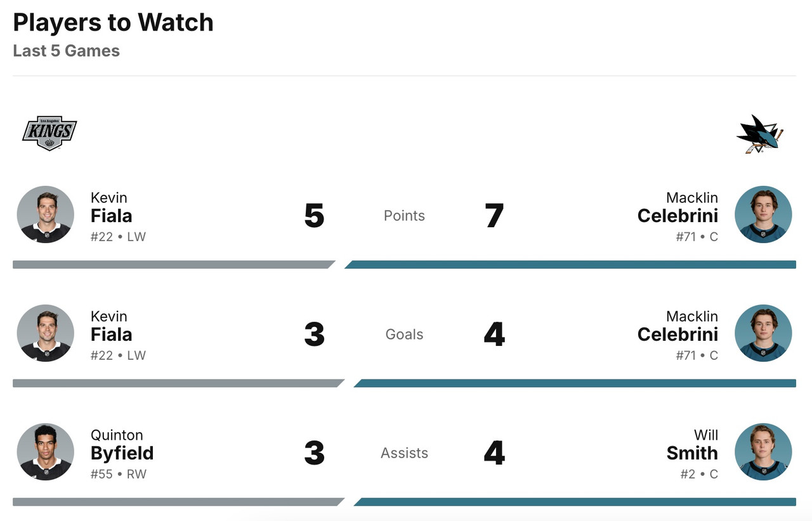Open Will Smith's player photo

(x=763, y=452)
